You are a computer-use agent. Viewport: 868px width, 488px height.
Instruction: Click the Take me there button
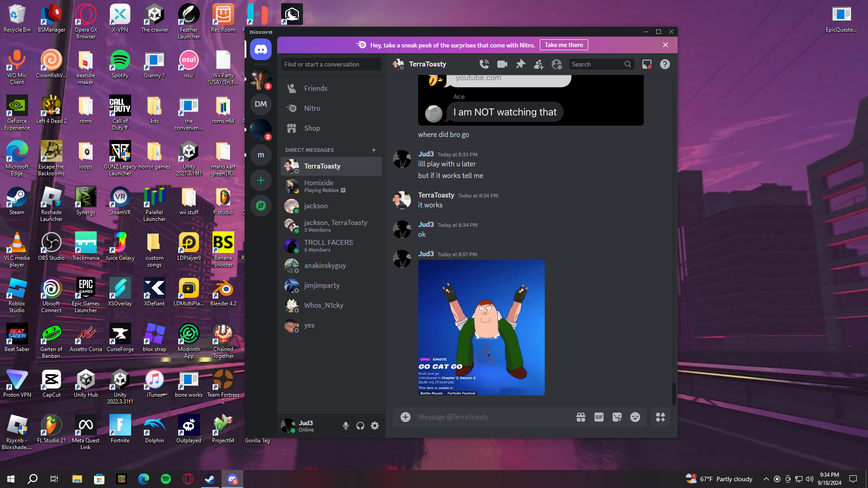[564, 45]
